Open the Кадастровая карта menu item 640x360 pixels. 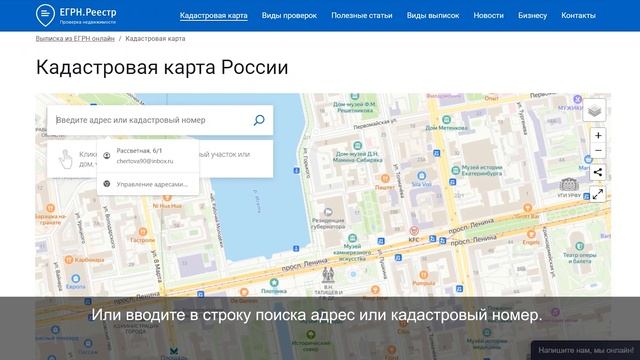[213, 16]
